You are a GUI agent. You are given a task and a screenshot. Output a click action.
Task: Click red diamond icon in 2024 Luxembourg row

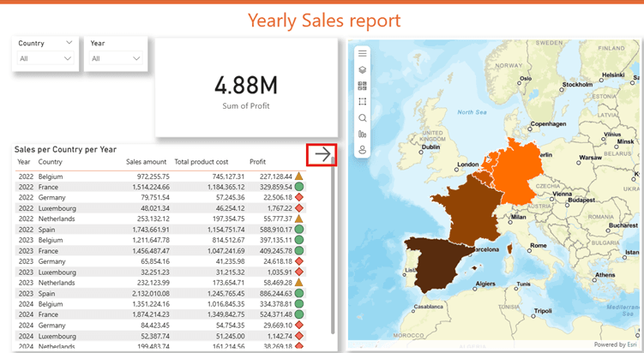coord(299,336)
